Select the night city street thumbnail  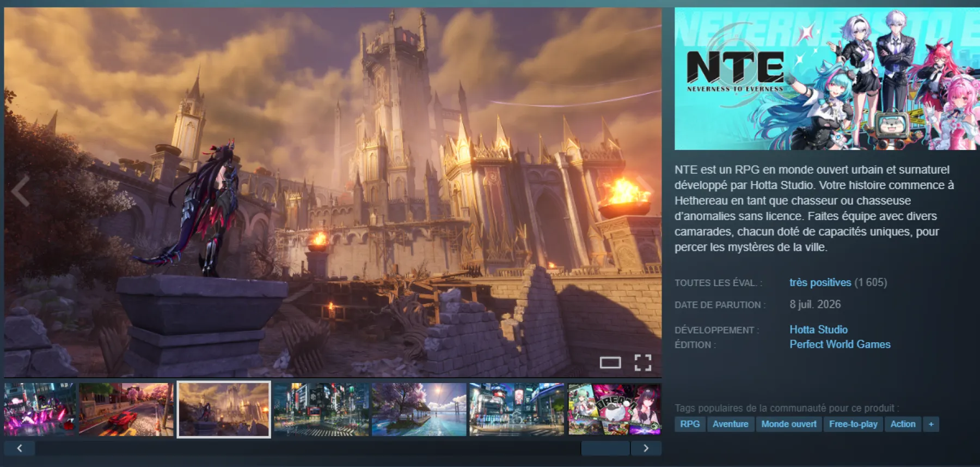click(321, 409)
